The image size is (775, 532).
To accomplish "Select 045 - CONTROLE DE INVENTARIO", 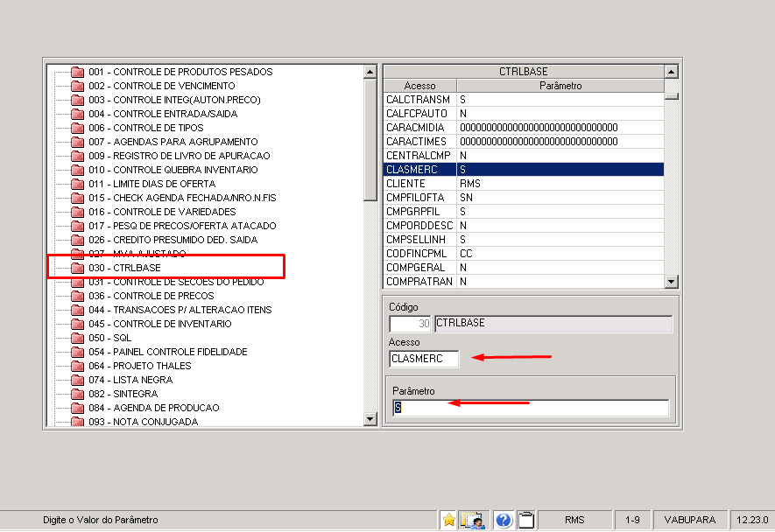I will click(x=160, y=324).
